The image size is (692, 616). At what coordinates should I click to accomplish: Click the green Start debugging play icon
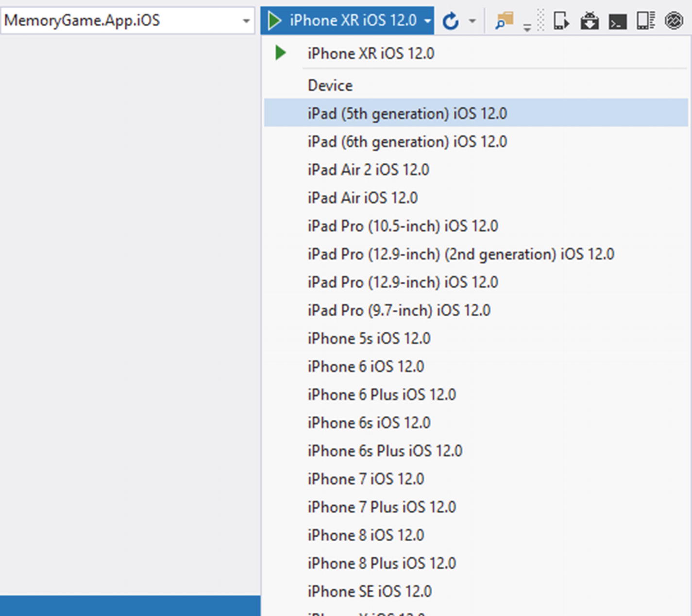(x=274, y=20)
